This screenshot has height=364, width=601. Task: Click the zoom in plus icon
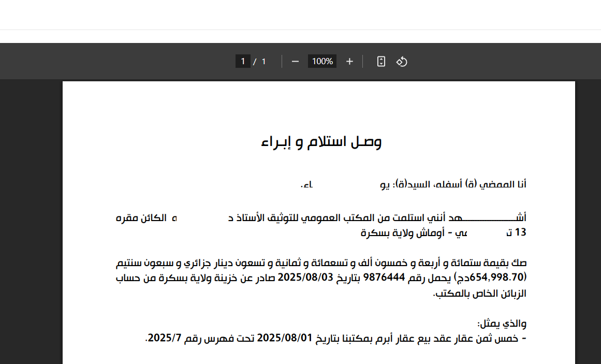(349, 62)
